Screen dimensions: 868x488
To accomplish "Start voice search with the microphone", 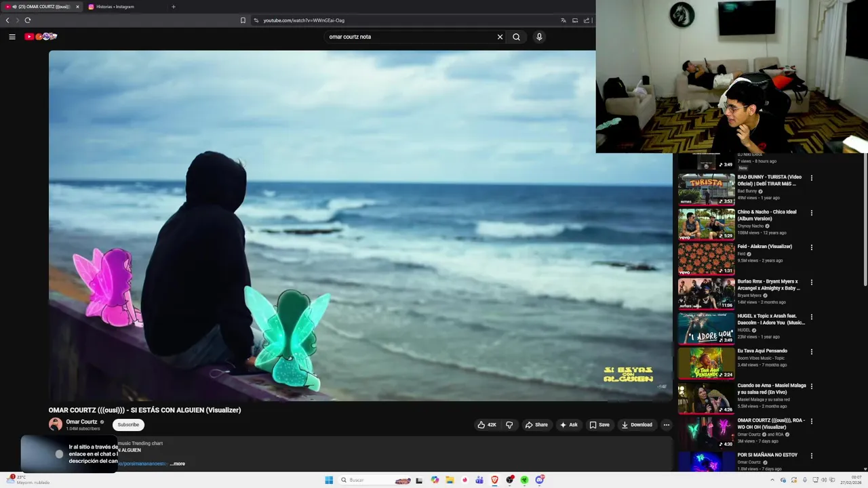I will (539, 37).
